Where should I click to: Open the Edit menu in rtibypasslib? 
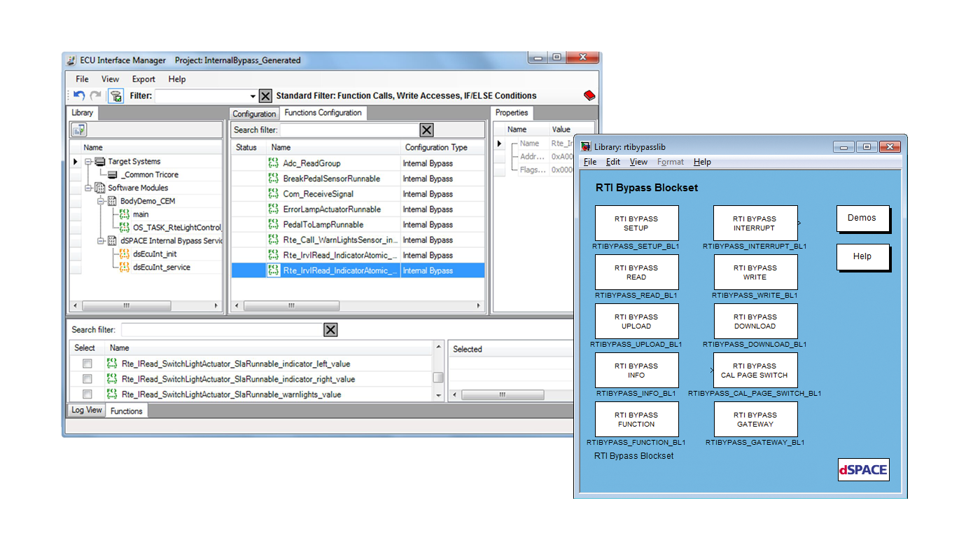tap(613, 162)
